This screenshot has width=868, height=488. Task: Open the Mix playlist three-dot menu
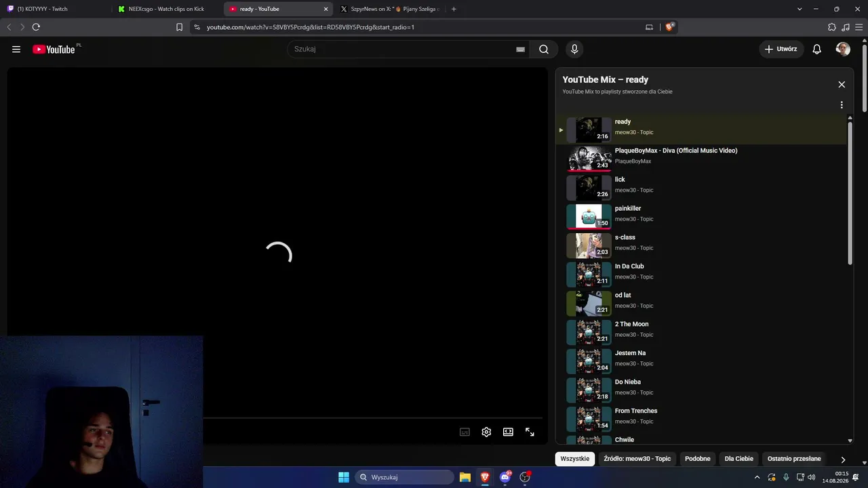point(842,105)
